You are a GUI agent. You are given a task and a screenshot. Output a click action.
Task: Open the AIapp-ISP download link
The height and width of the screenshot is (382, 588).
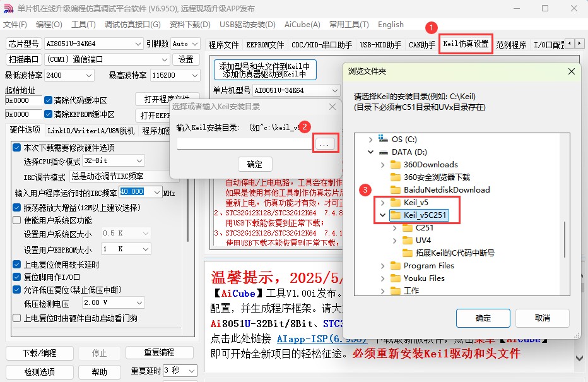coord(322,339)
